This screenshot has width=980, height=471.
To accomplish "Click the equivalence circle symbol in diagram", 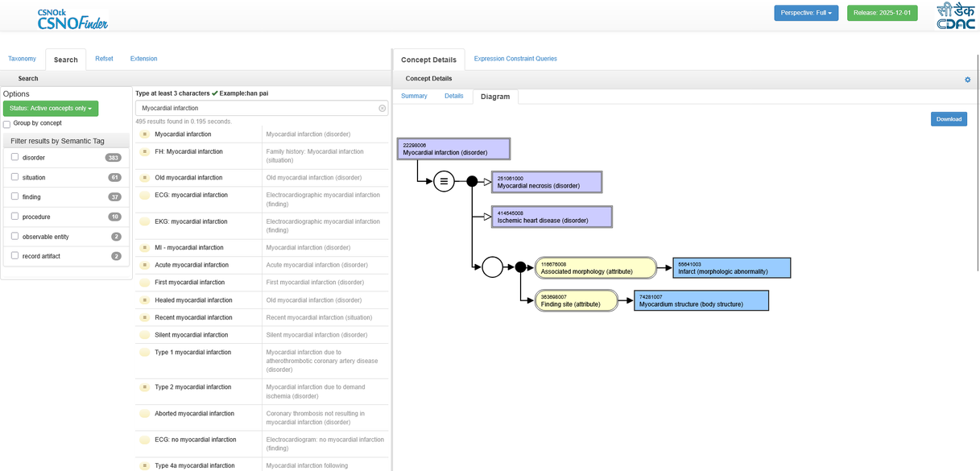I will point(444,182).
